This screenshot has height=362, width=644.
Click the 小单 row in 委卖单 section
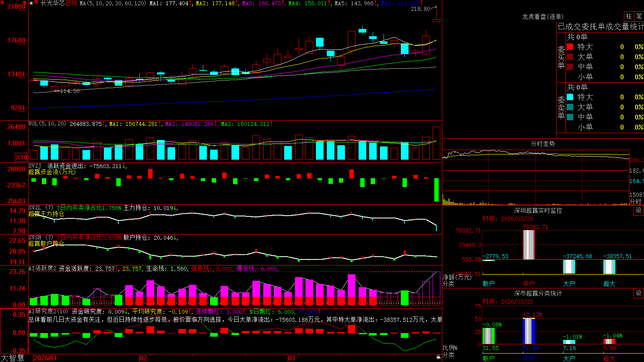pyautogui.click(x=605, y=127)
